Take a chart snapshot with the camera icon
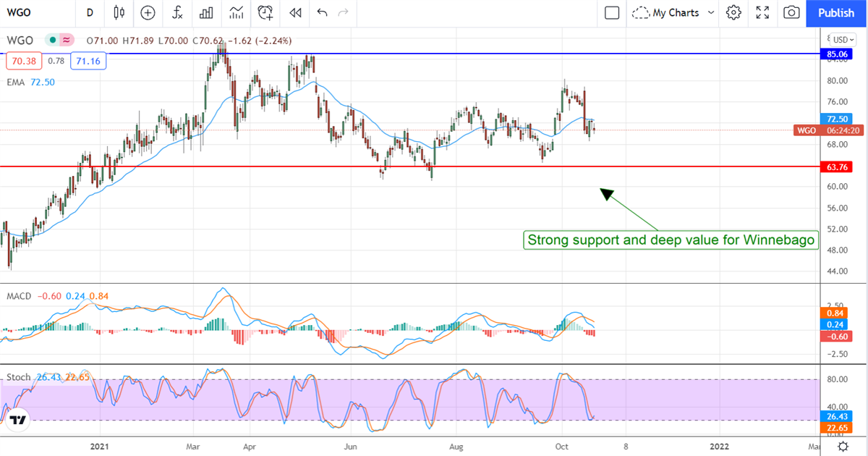The height and width of the screenshot is (456, 868). (791, 12)
